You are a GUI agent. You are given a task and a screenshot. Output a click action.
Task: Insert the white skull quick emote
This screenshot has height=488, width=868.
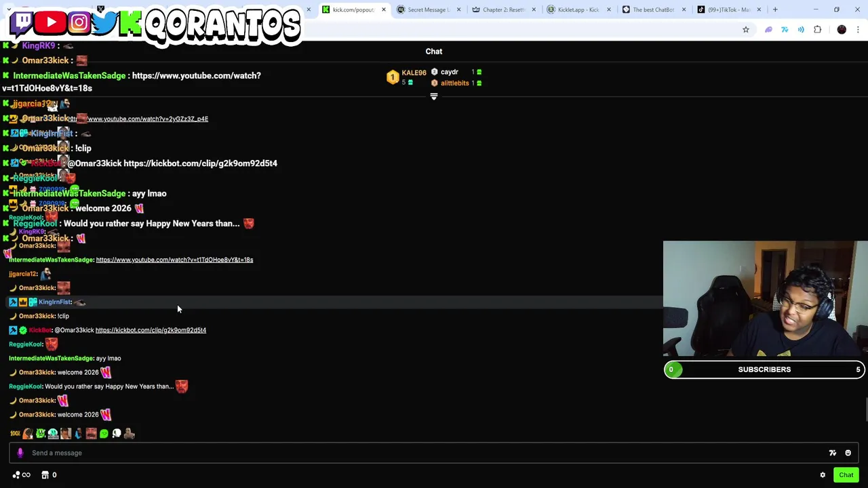(x=117, y=434)
